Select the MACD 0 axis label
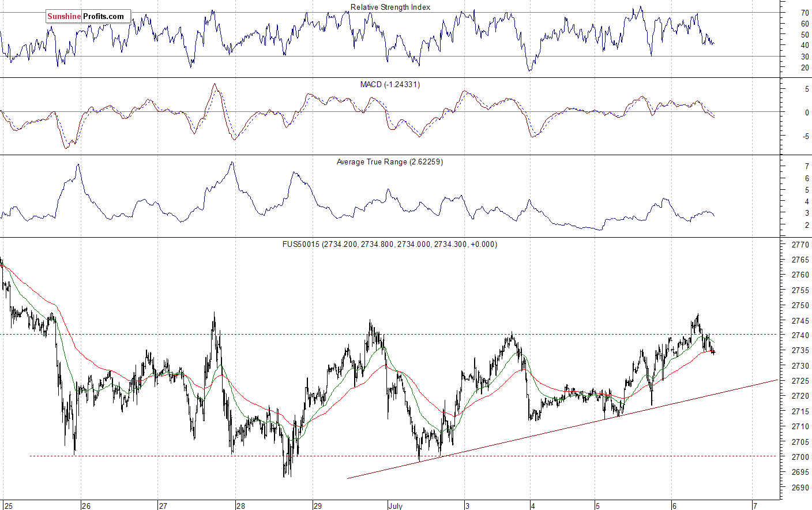 click(x=807, y=113)
